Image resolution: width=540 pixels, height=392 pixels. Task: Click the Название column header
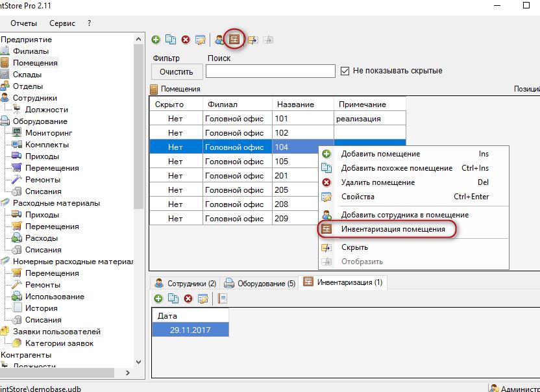[x=302, y=104]
